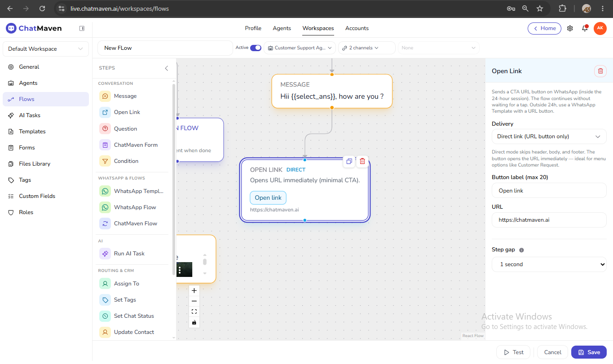Open Flows in the sidebar

click(46, 99)
